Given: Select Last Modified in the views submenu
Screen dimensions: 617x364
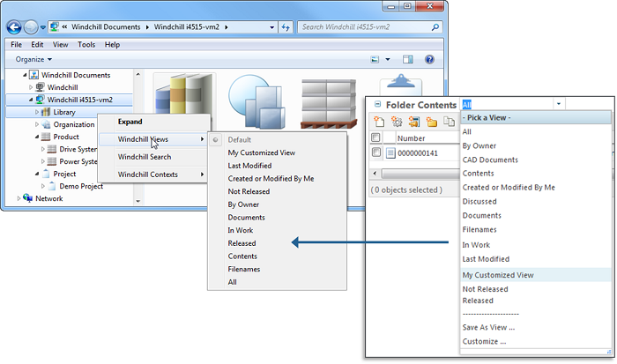Looking at the screenshot, I should pyautogui.click(x=249, y=166).
